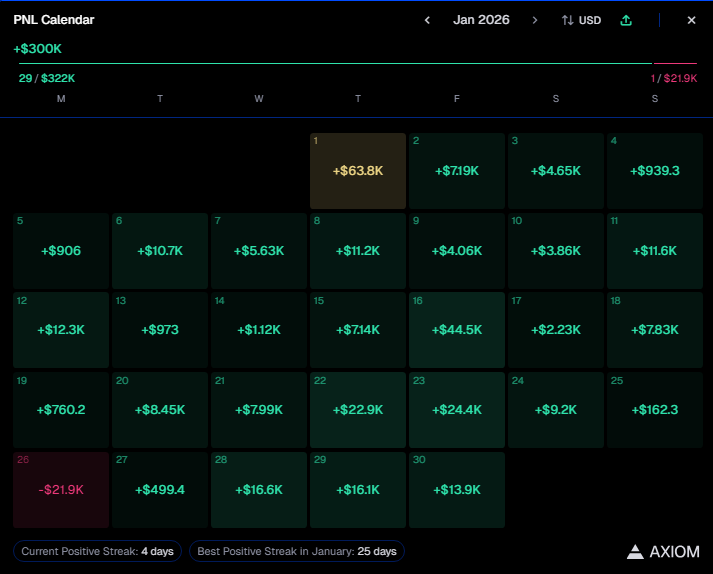Select January 4 cell with +$939.3
The height and width of the screenshot is (574, 713).
[x=655, y=171]
